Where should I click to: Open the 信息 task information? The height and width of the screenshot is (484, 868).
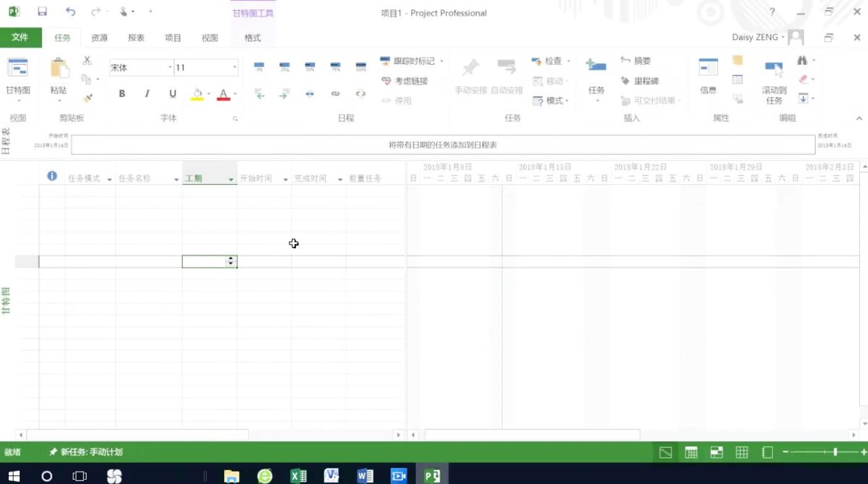(x=708, y=76)
